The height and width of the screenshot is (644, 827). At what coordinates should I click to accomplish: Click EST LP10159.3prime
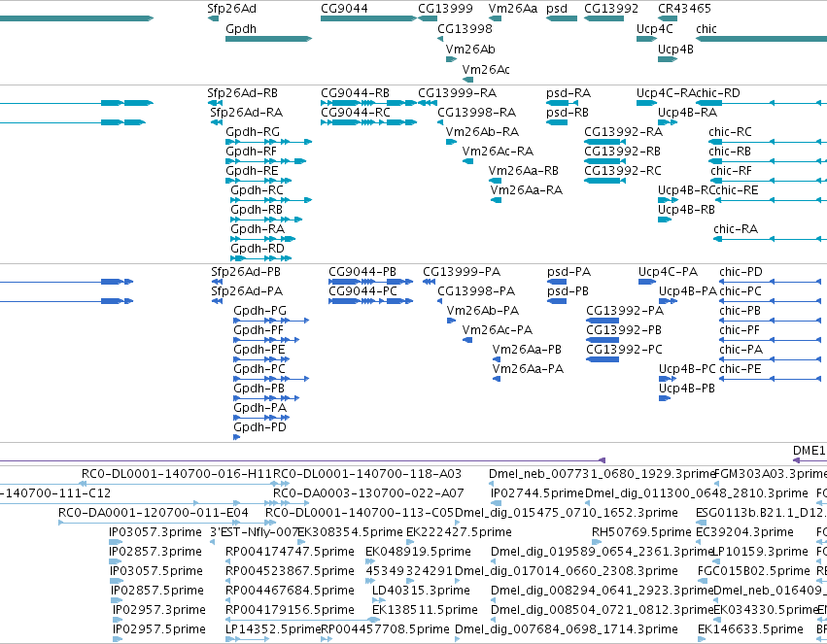point(760,552)
